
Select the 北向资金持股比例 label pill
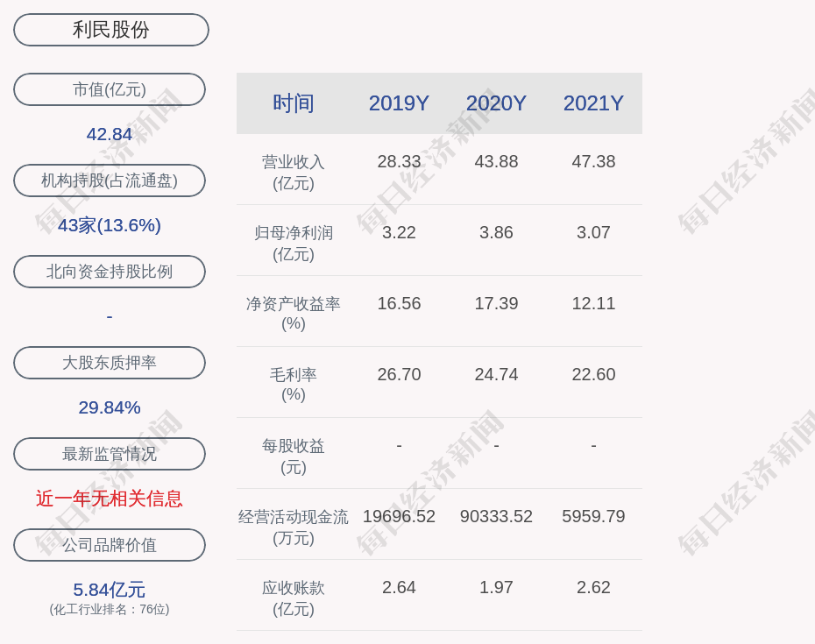[x=110, y=272]
